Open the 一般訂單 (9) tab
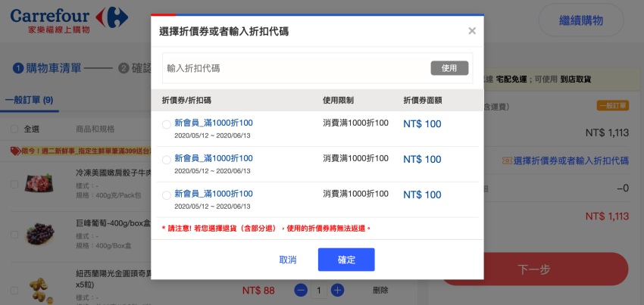Viewport: 644px width, 305px height. (x=28, y=100)
